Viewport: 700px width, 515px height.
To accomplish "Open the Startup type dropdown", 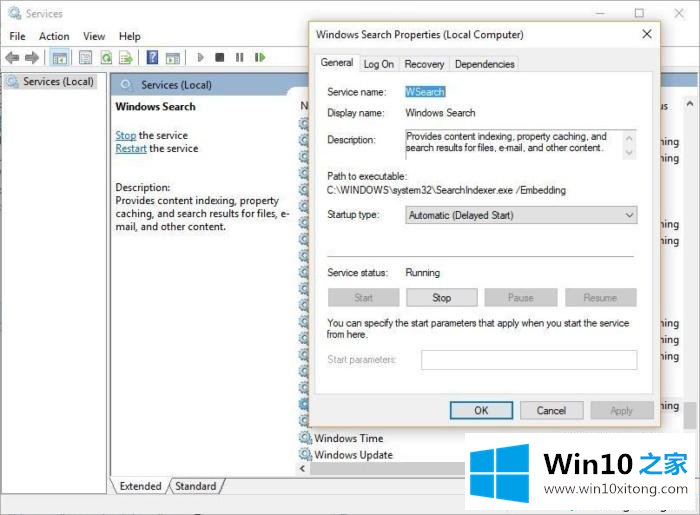I will (521, 215).
